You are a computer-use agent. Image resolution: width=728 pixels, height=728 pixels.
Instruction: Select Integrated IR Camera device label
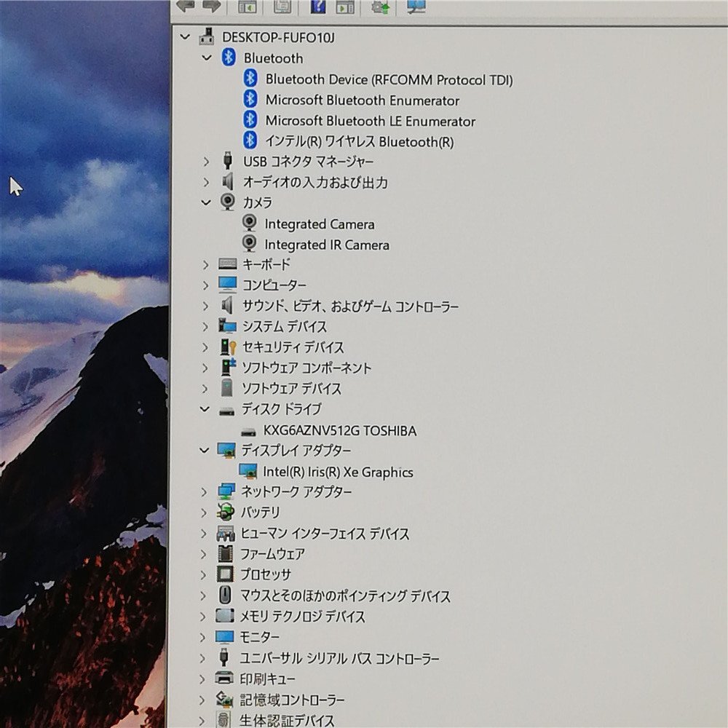(327, 245)
